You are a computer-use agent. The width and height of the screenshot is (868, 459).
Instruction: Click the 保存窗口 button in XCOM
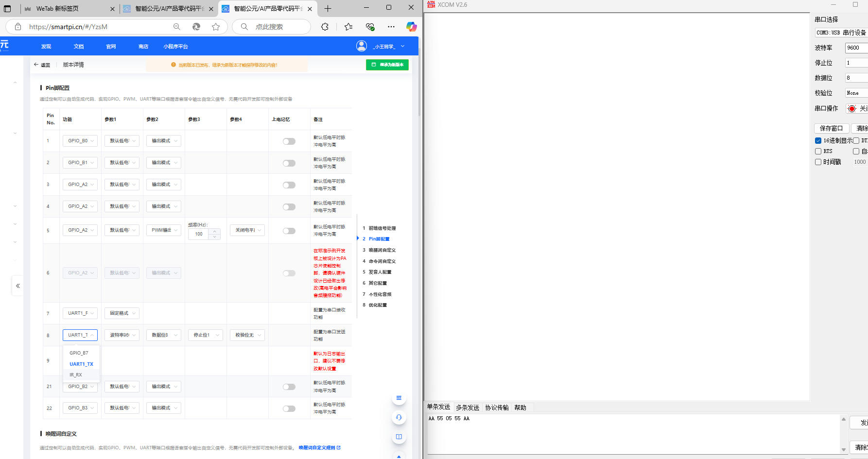click(831, 128)
